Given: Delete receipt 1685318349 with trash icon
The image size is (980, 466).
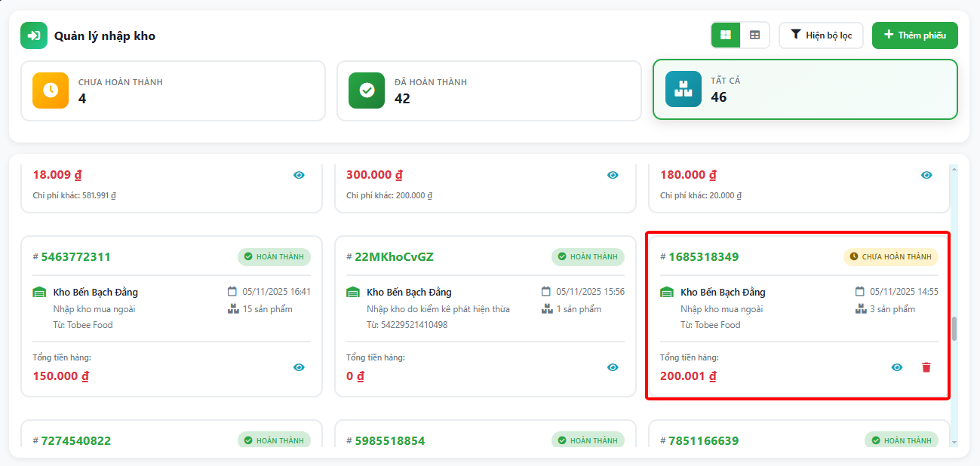Looking at the screenshot, I should (x=926, y=367).
